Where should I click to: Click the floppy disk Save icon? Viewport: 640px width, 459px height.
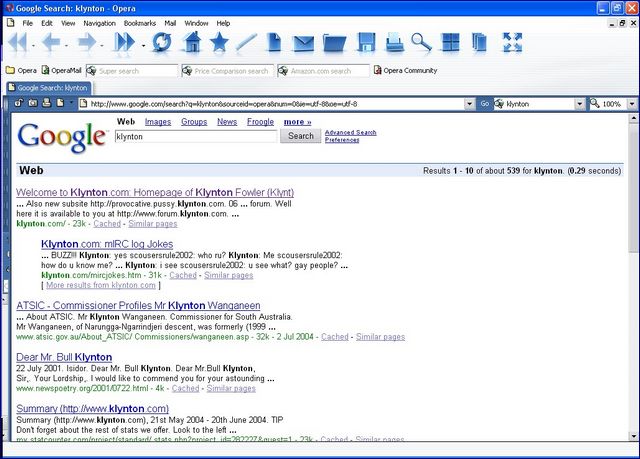(x=367, y=43)
